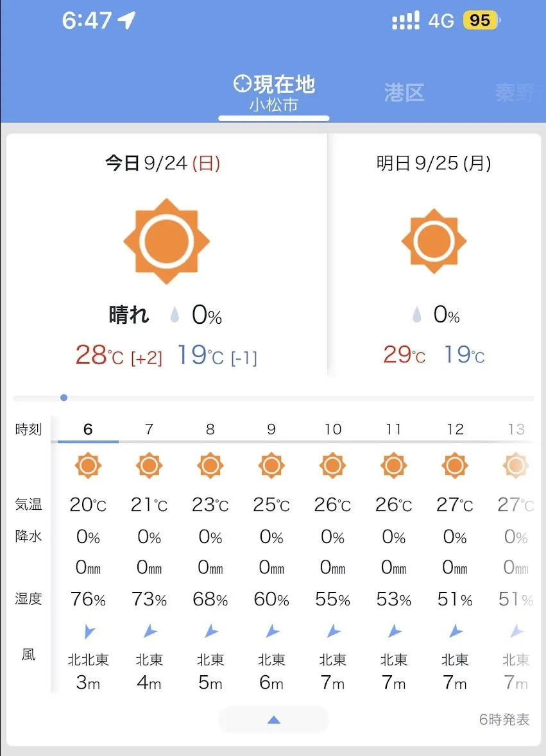Select the 13 o'clock hour column
Viewport: 546px width, 756px height.
516,429
